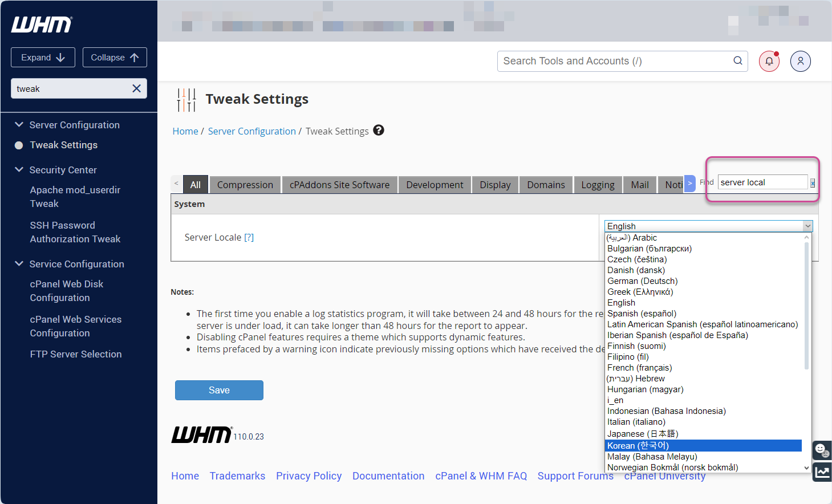832x504 pixels.
Task: Open SSH Password Authorization Tweak
Action: coord(75,232)
